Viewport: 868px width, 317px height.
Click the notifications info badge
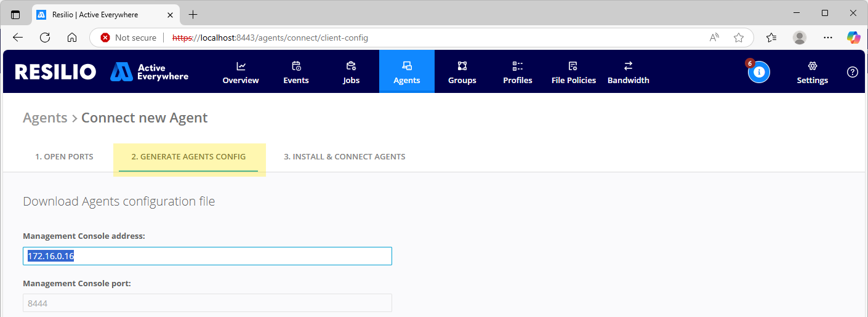(x=758, y=72)
